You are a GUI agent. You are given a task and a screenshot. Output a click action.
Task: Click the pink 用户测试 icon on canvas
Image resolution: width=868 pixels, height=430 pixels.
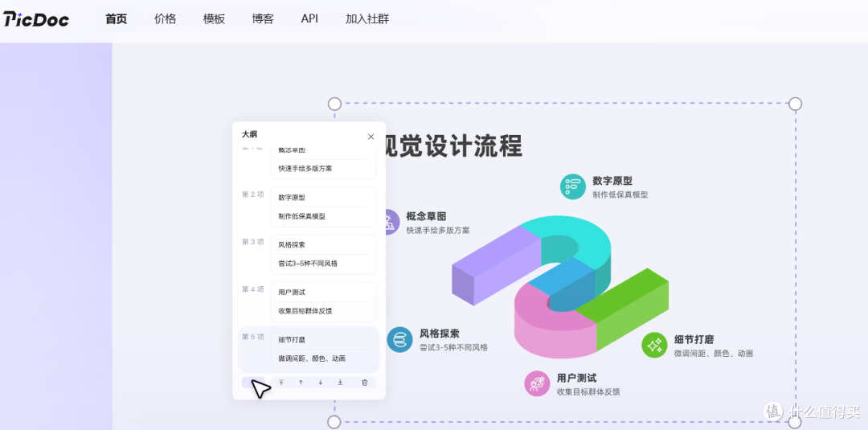tap(537, 383)
